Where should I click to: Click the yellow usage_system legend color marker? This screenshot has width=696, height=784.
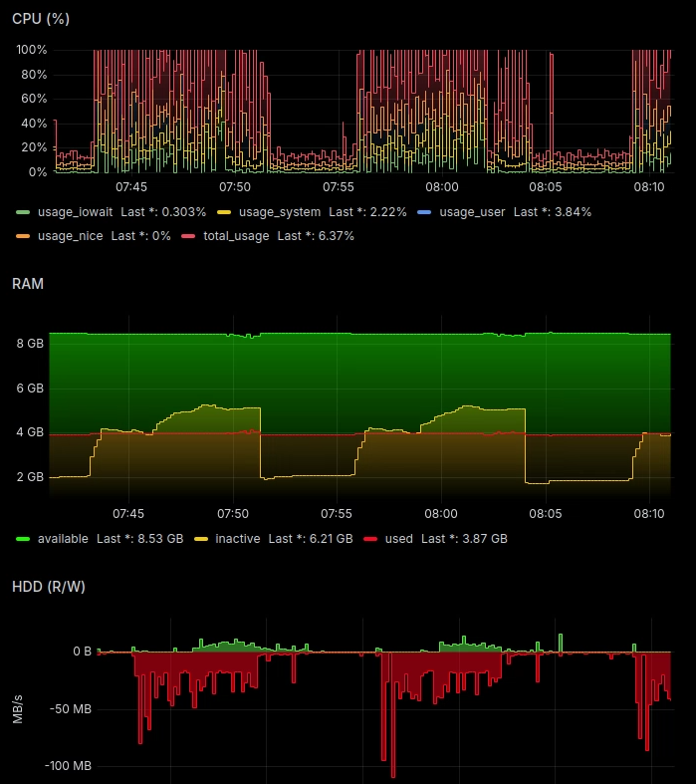(224, 212)
